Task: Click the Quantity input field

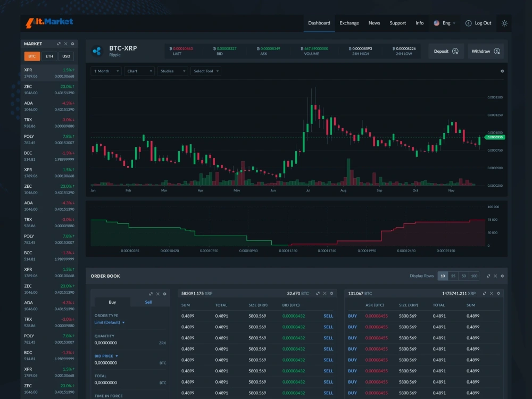Action: [130, 343]
